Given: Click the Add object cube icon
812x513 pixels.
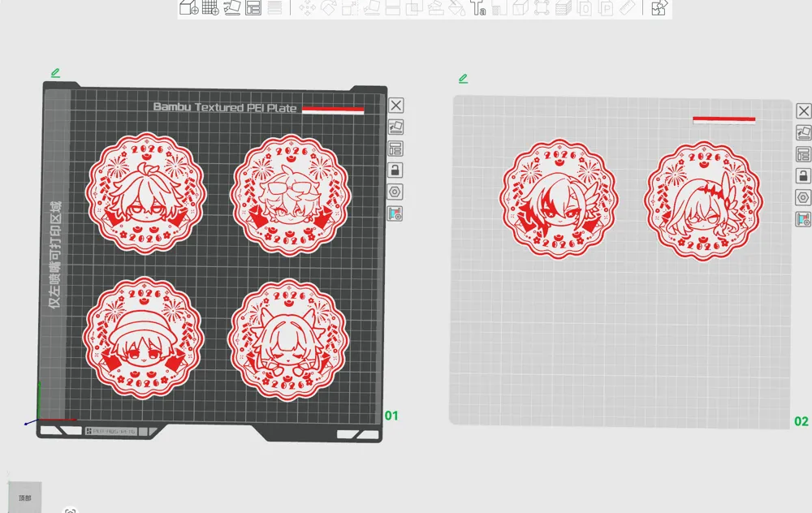Looking at the screenshot, I should coord(189,8).
